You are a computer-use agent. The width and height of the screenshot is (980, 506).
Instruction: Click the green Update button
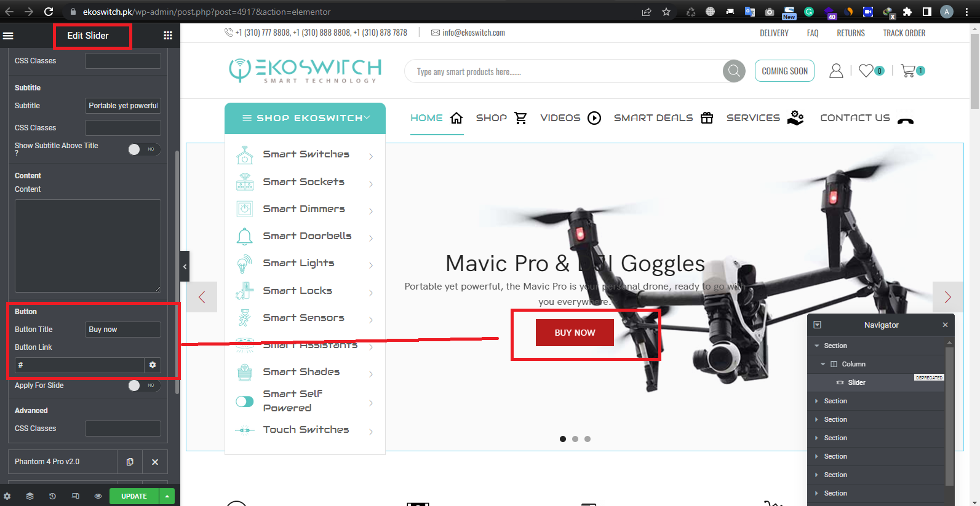click(134, 496)
